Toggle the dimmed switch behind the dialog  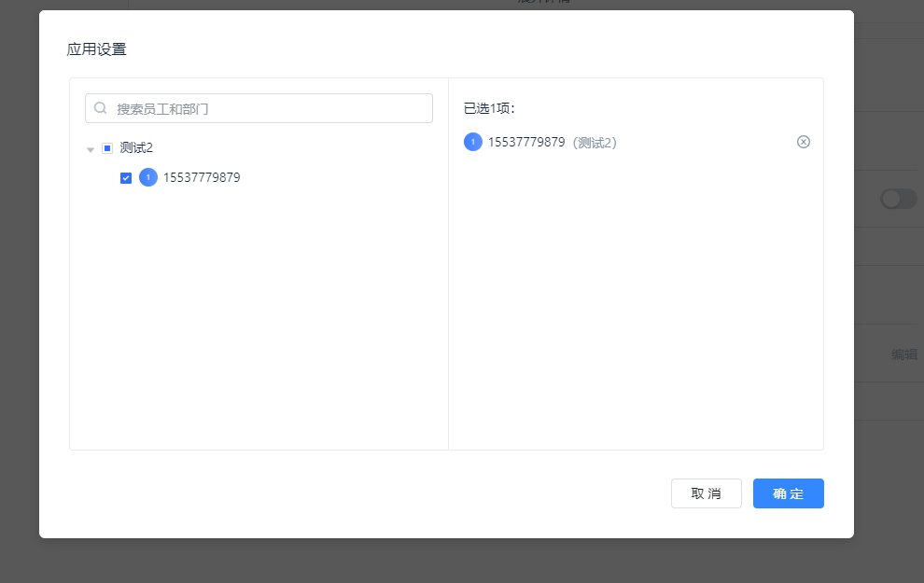click(x=898, y=199)
